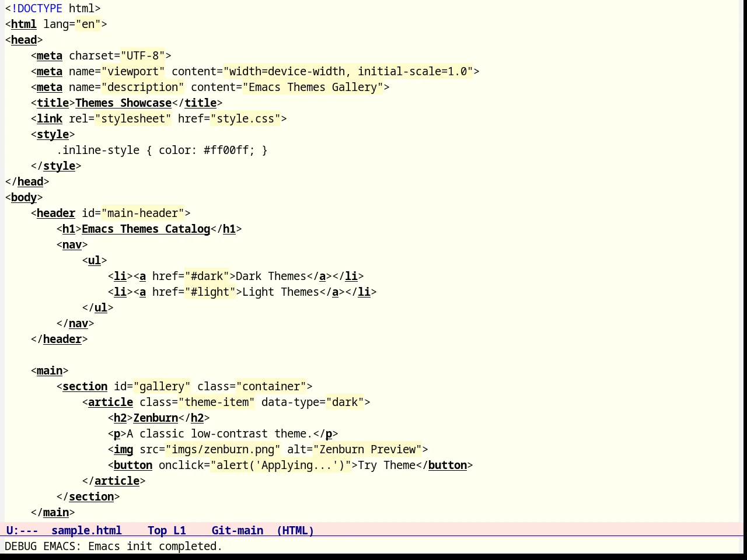Click the (HTML) major mode indicator

pos(295,530)
